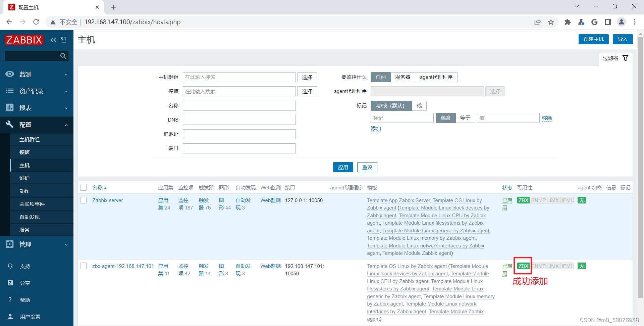Click the sidebar search magnifier icon
Screen dimensions: 644x326
coord(63,56)
